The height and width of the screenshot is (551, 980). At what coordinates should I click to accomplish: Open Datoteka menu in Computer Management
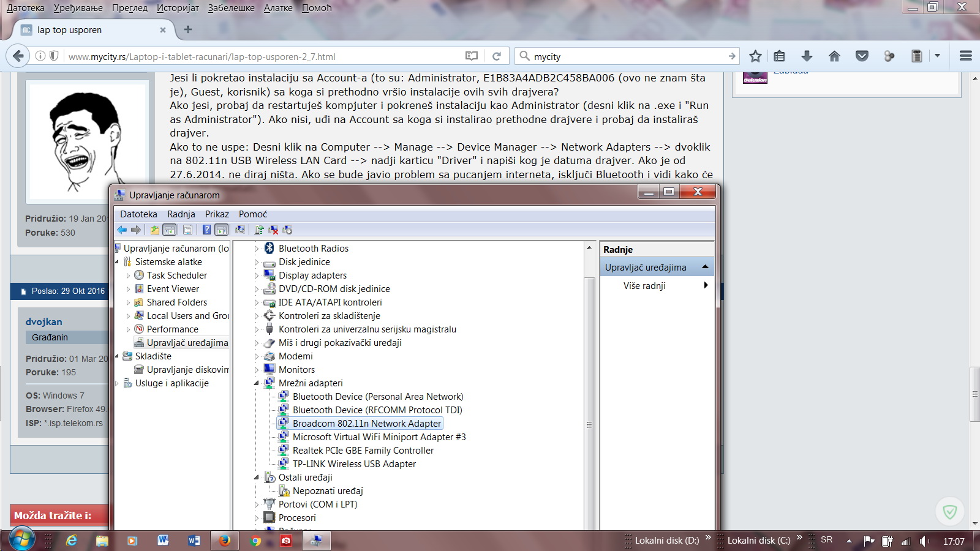138,214
